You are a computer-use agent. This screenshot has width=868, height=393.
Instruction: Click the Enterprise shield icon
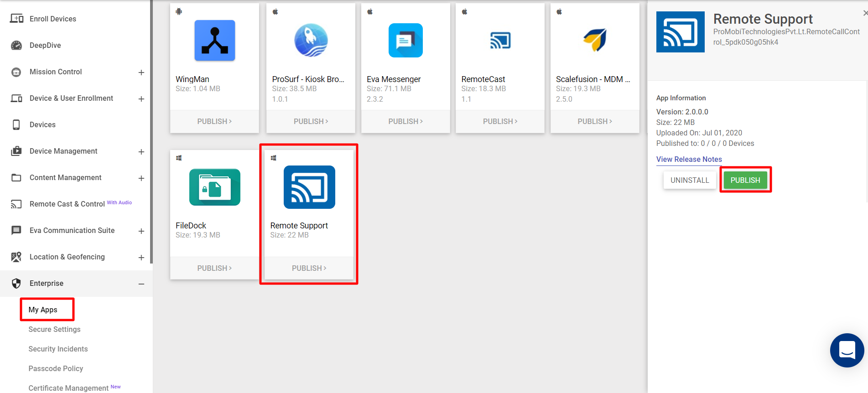tap(16, 284)
